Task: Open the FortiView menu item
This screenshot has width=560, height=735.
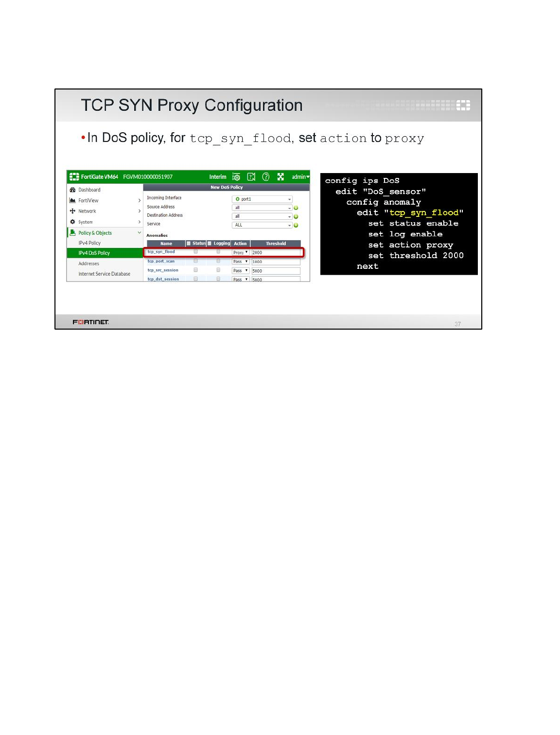Action: click(88, 200)
